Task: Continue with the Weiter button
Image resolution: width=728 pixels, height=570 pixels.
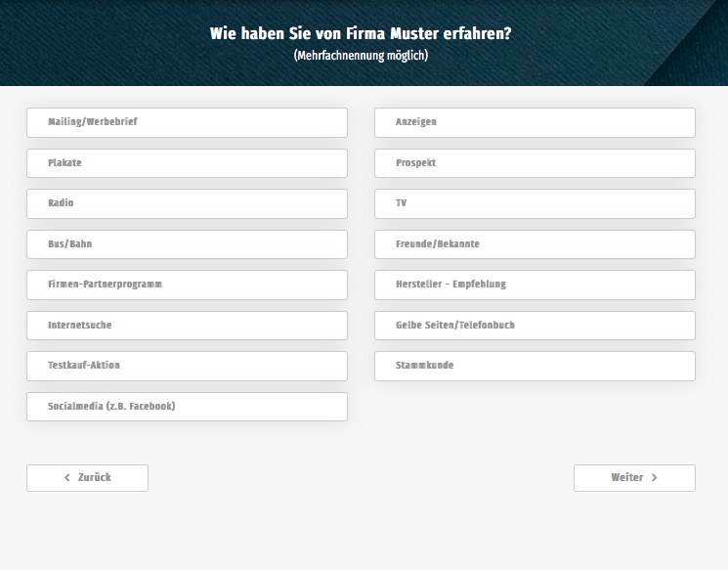Action: pyautogui.click(x=634, y=478)
